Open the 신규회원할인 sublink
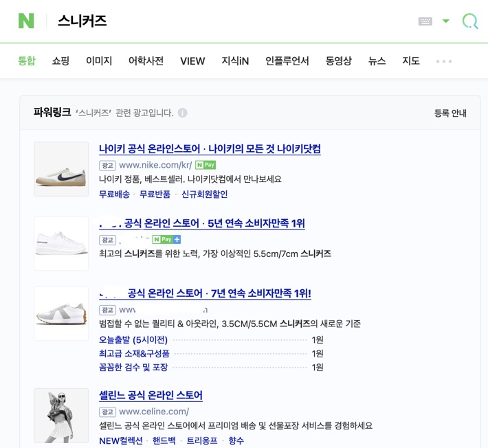Screen dimensions: 488x448 204,194
